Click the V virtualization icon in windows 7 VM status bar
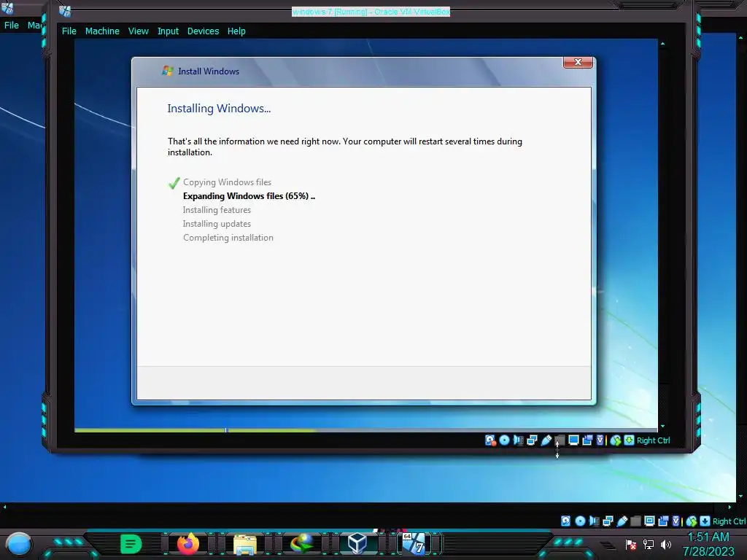Screen dimensions: 747x560 click(x=600, y=440)
